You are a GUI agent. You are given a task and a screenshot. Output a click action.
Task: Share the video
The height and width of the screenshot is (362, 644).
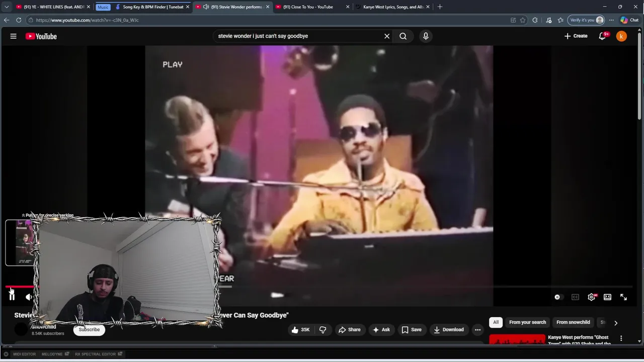349,330
